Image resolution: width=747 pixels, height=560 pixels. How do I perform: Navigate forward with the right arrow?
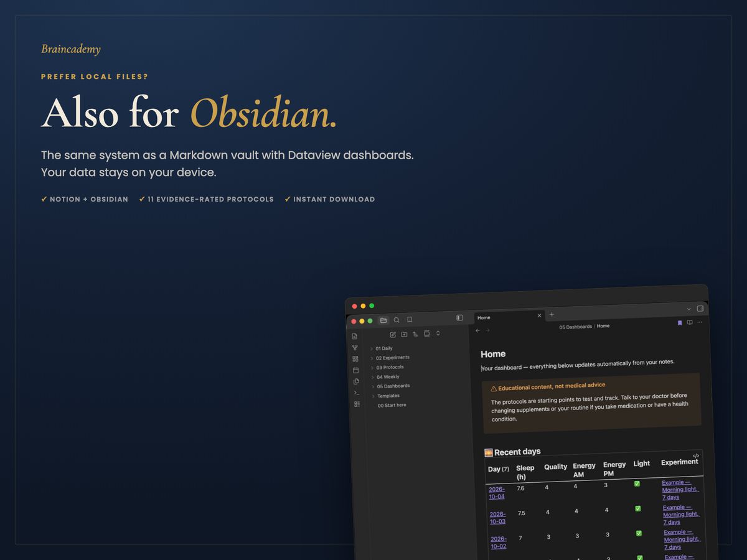(x=487, y=330)
